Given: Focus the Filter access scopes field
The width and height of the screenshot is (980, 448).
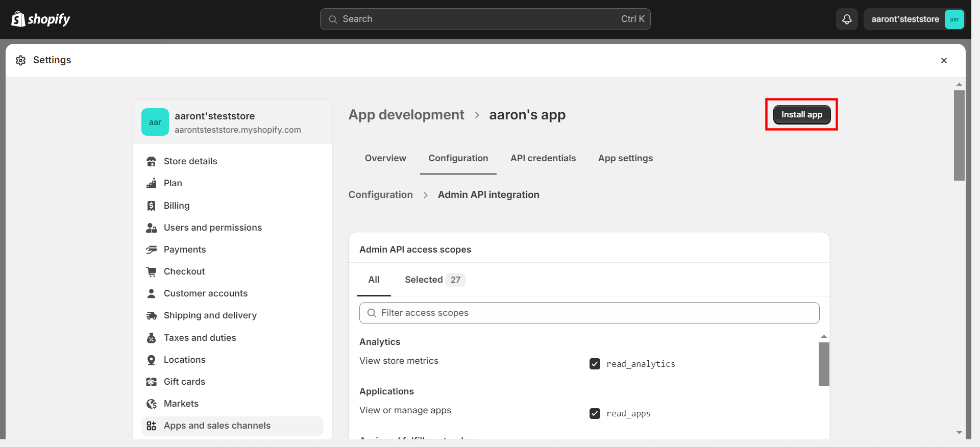Looking at the screenshot, I should pyautogui.click(x=589, y=313).
